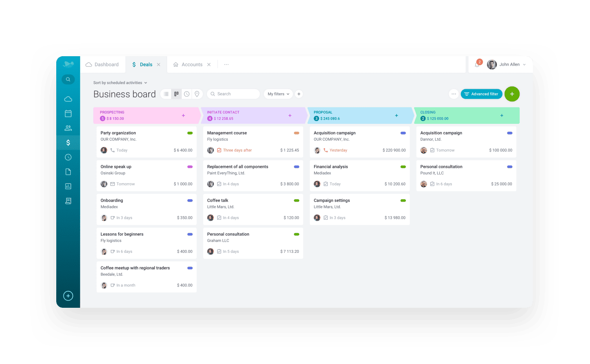Click the Advanced filter button
Viewport: 590px width, 364px height.
481,94
